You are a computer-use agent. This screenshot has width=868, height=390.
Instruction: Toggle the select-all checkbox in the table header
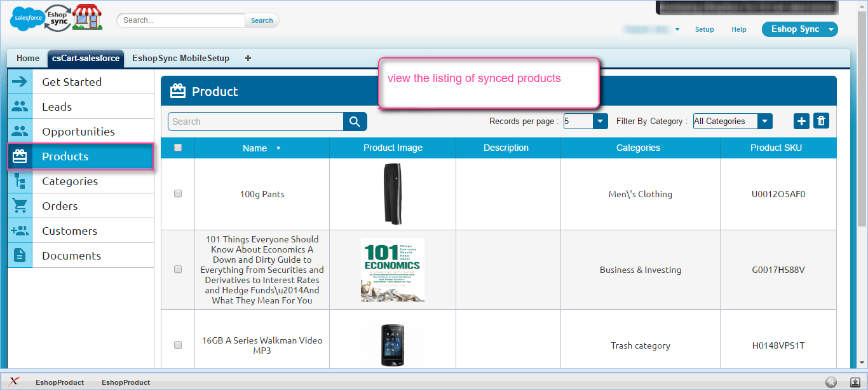[x=178, y=147]
